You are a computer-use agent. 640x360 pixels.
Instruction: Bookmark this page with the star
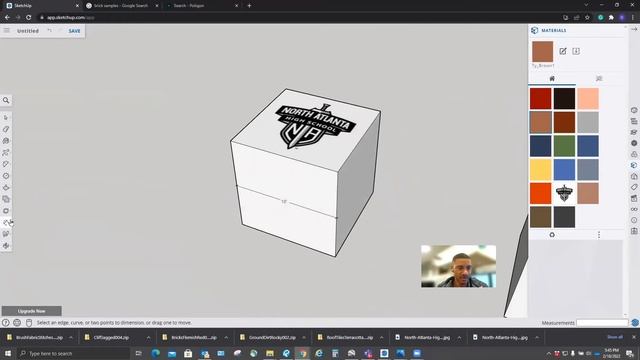coord(587,18)
